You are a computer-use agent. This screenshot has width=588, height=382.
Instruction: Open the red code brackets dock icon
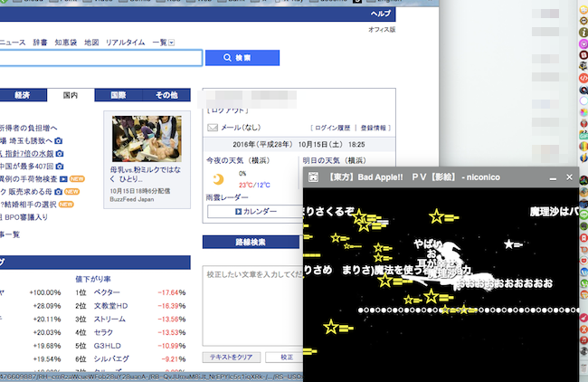583,78
